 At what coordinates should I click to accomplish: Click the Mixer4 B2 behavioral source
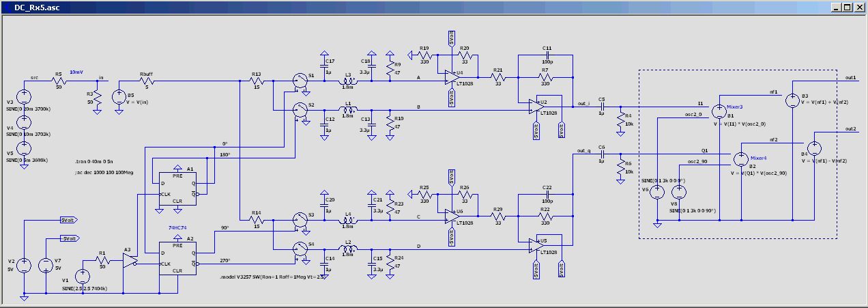tap(741, 159)
